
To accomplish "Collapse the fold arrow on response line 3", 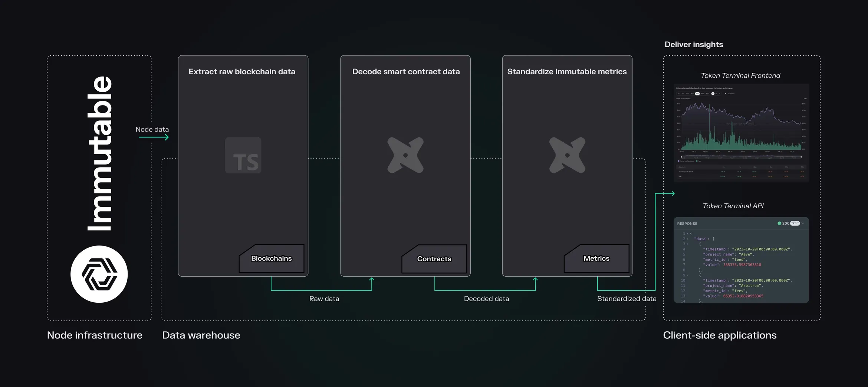I will coord(687,244).
